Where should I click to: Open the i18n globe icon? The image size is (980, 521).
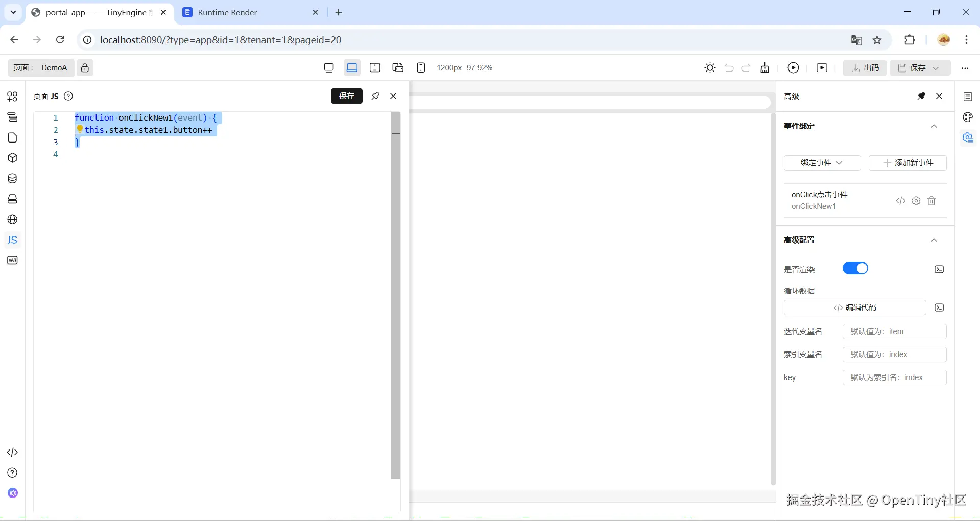click(x=12, y=219)
